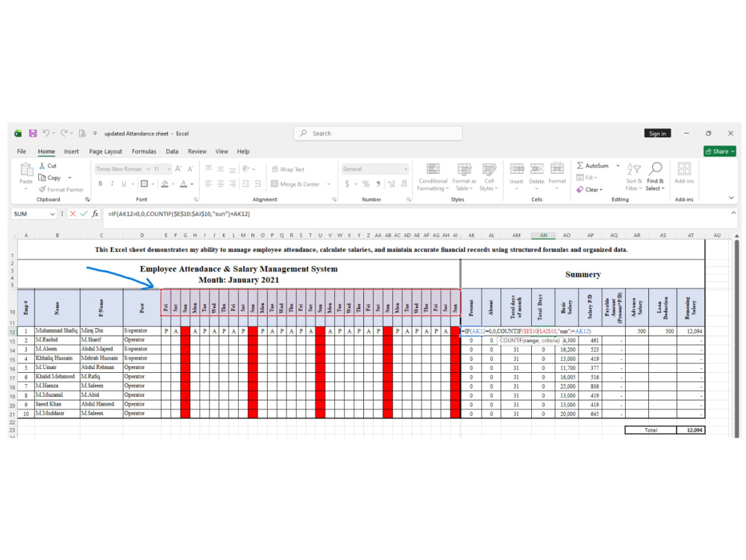This screenshot has width=746, height=560.
Task: Switch to Page Layout tab
Action: tap(106, 151)
